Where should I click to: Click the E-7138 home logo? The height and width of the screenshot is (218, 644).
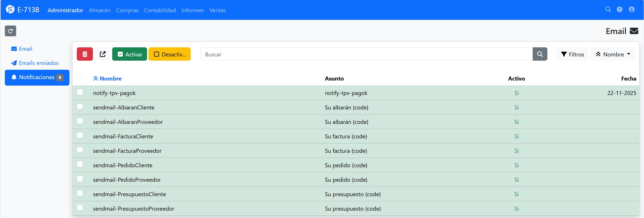tap(23, 10)
